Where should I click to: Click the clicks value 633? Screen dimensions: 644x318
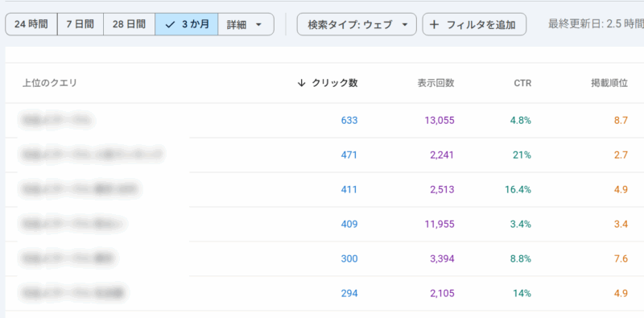tap(349, 121)
